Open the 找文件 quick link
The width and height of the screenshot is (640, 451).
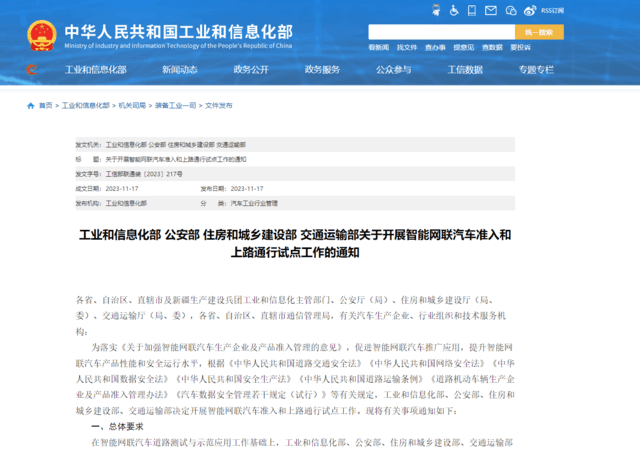click(x=407, y=47)
